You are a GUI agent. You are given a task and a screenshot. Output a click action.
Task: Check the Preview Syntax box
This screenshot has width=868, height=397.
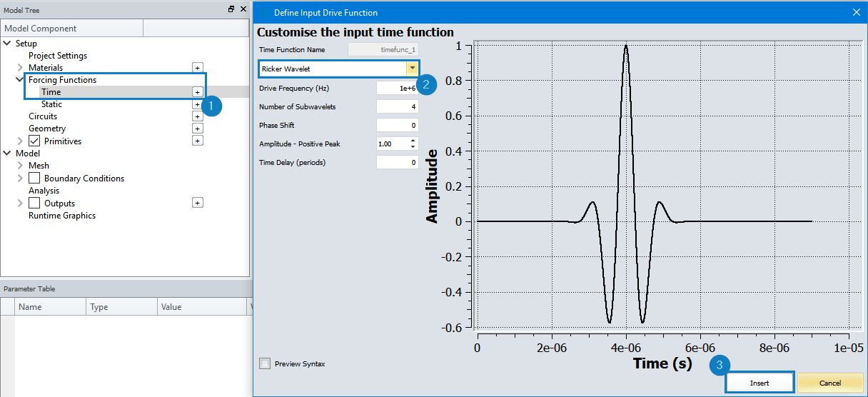click(265, 363)
